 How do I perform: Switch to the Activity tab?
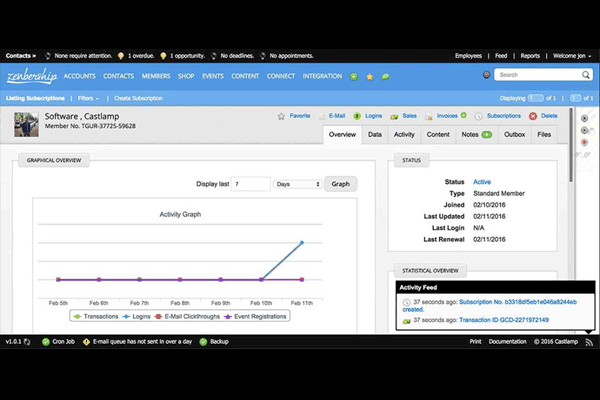click(x=404, y=134)
